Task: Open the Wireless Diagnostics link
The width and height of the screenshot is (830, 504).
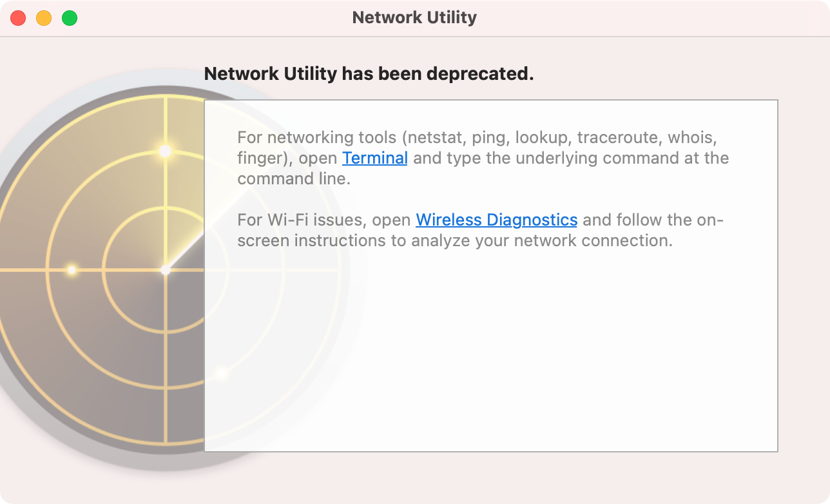Action: [496, 220]
